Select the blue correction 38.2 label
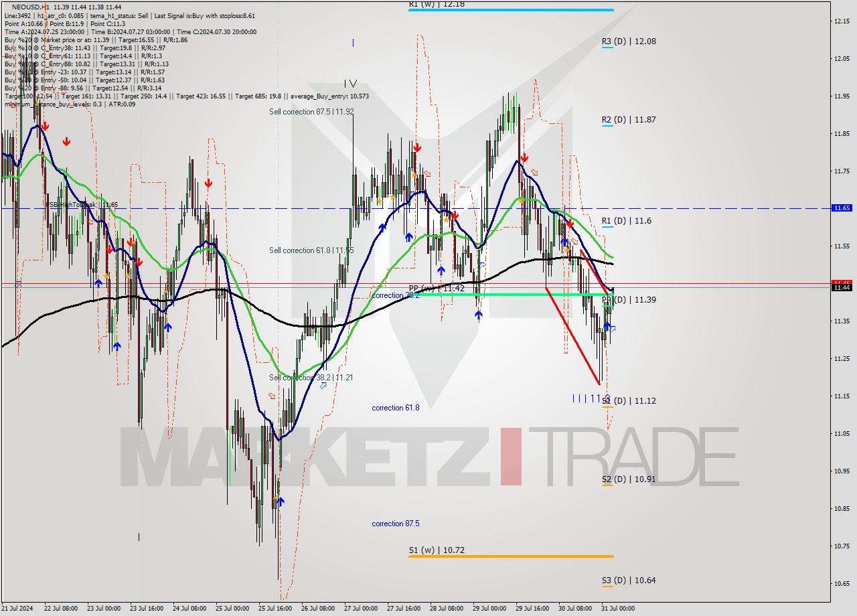Viewport: 857px width, 616px height. pos(396,295)
